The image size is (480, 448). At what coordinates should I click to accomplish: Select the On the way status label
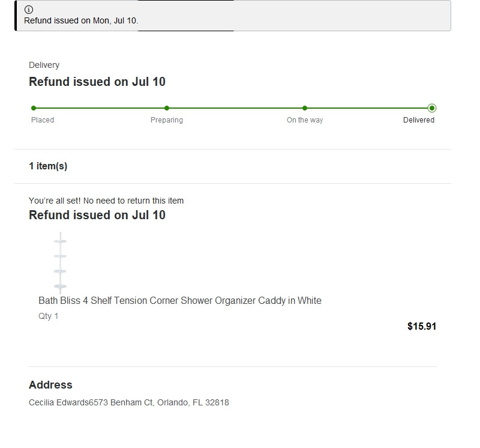tap(305, 120)
